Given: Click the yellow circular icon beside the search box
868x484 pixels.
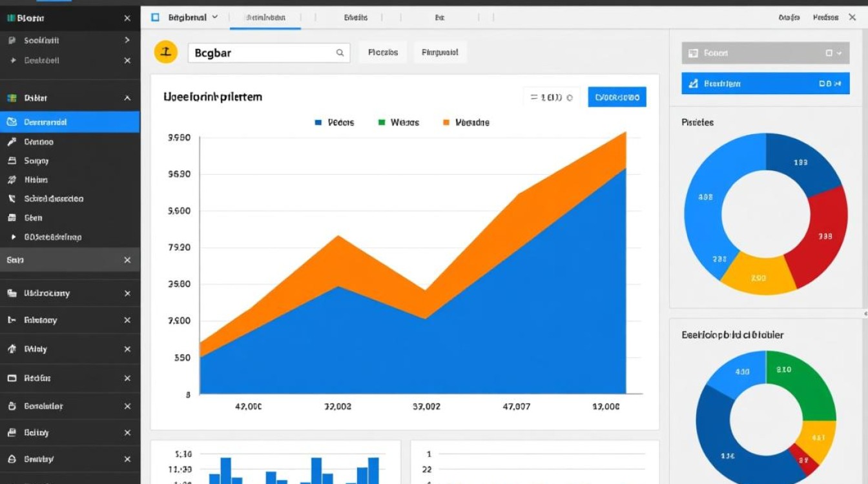Looking at the screenshot, I should 166,52.
